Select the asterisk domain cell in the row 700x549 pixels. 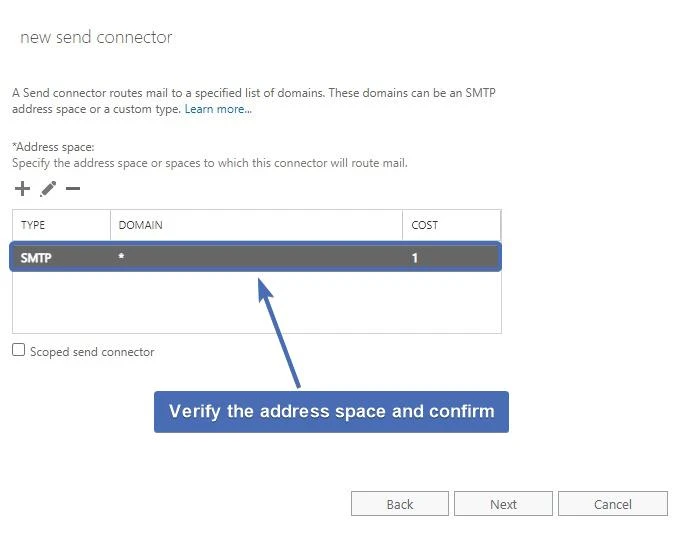(121, 258)
